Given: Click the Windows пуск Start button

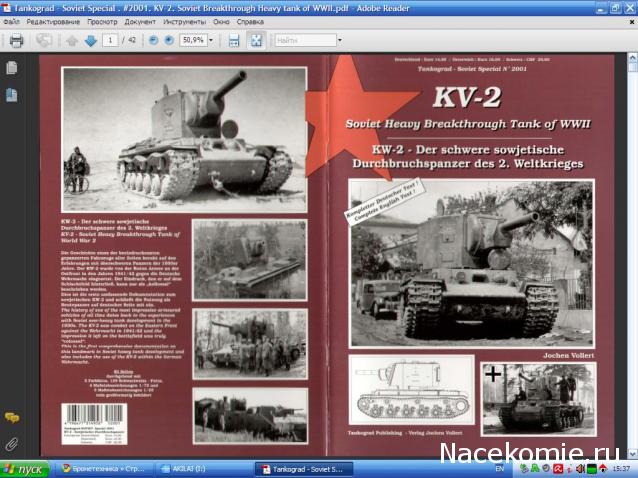Looking at the screenshot, I should pos(24,469).
